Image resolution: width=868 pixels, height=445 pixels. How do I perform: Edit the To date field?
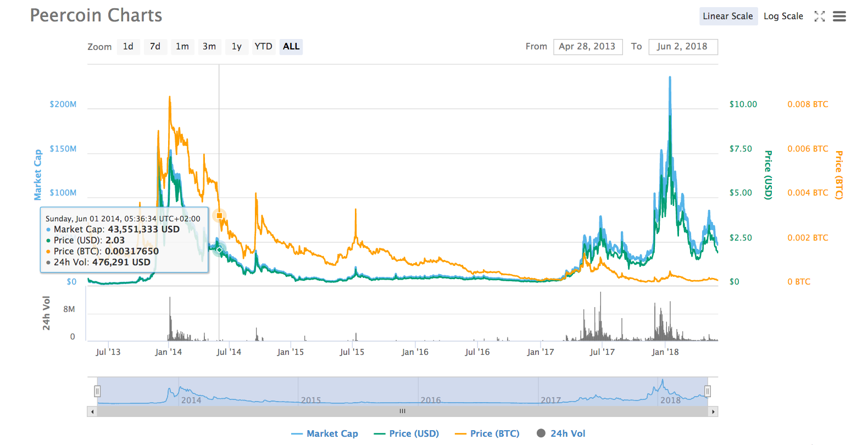tap(683, 47)
